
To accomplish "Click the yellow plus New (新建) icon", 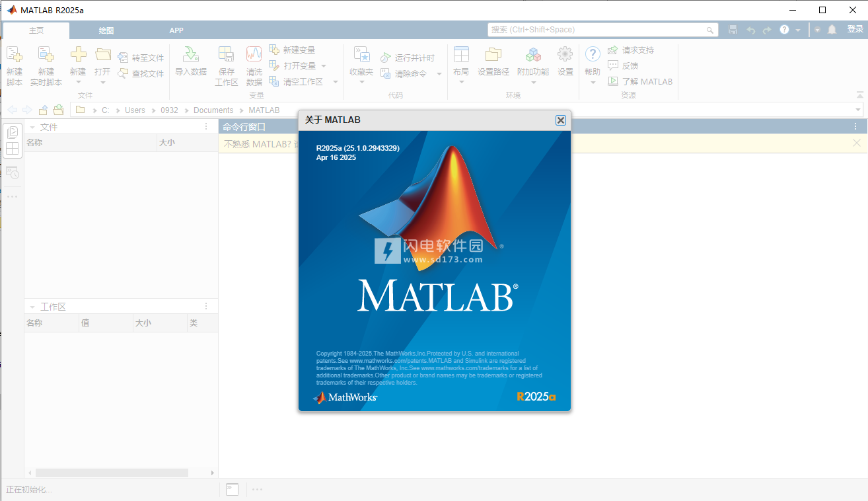I will pyautogui.click(x=78, y=54).
